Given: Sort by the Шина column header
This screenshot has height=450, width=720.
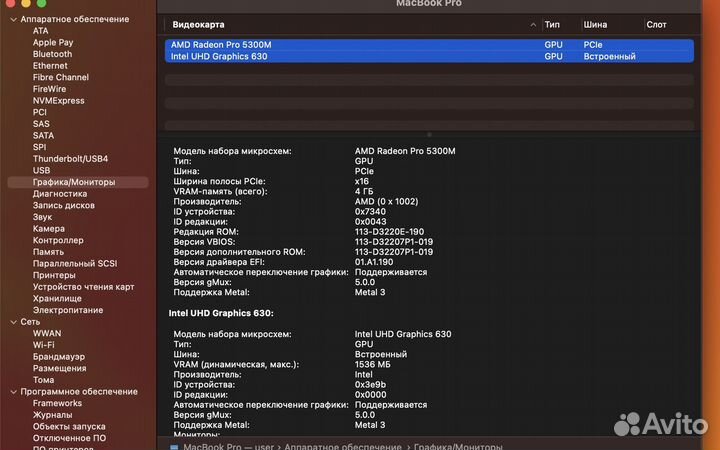Looking at the screenshot, I should [595, 25].
